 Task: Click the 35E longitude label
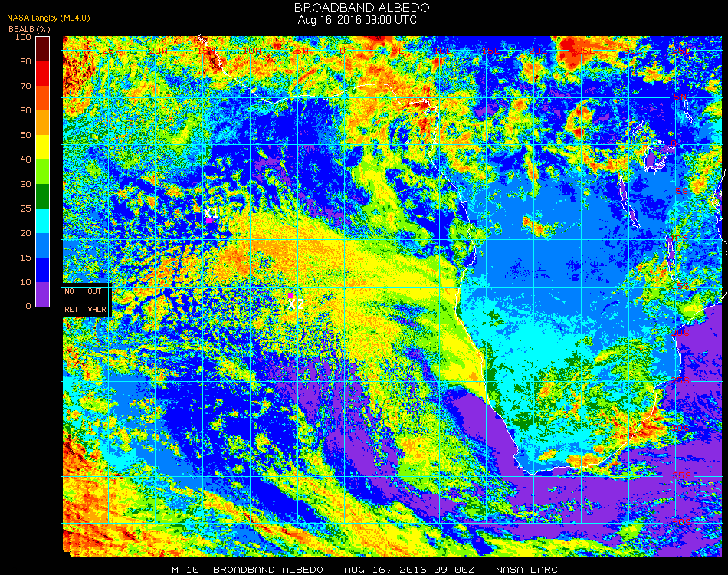point(681,51)
